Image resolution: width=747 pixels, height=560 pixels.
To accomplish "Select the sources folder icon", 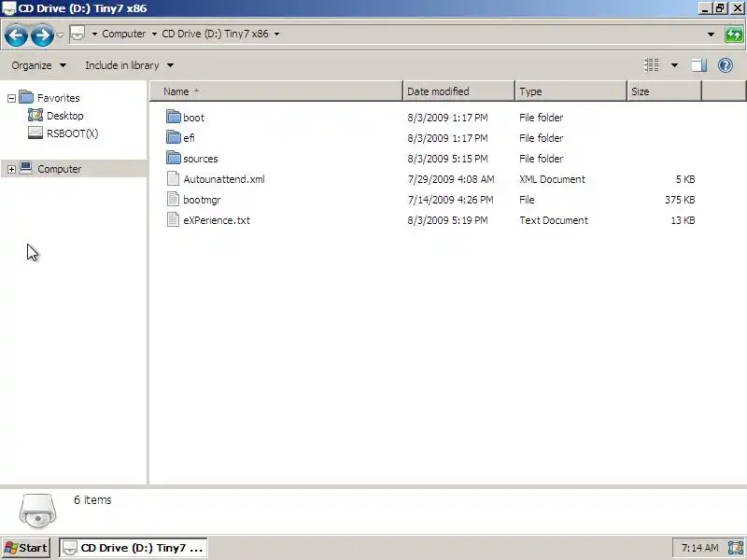I will tap(174, 158).
